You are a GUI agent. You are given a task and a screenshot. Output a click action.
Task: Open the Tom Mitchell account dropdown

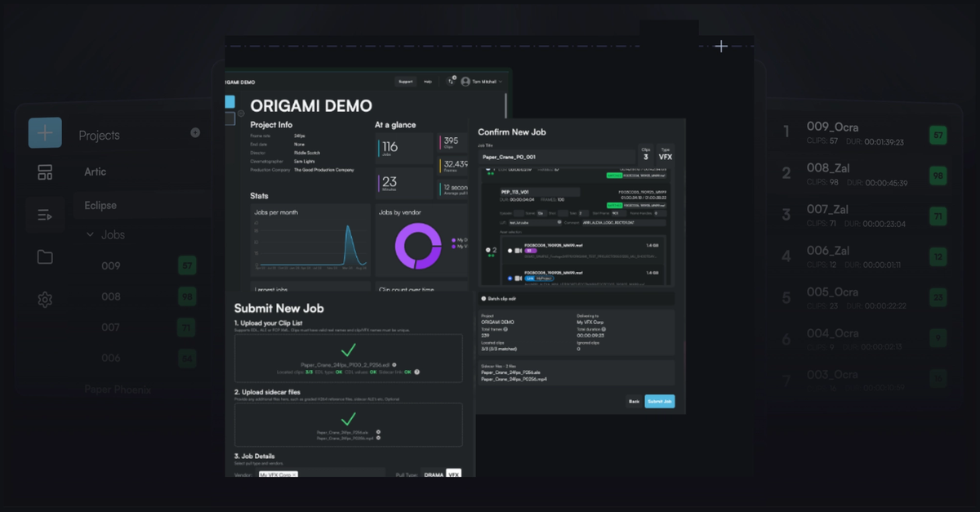501,82
